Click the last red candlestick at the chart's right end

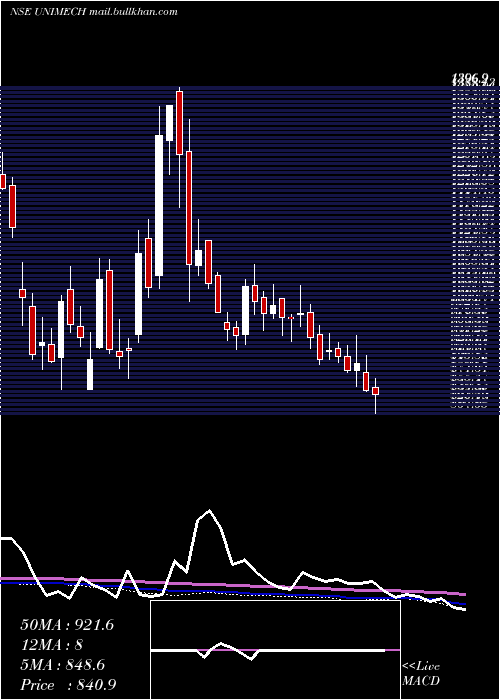(x=375, y=391)
